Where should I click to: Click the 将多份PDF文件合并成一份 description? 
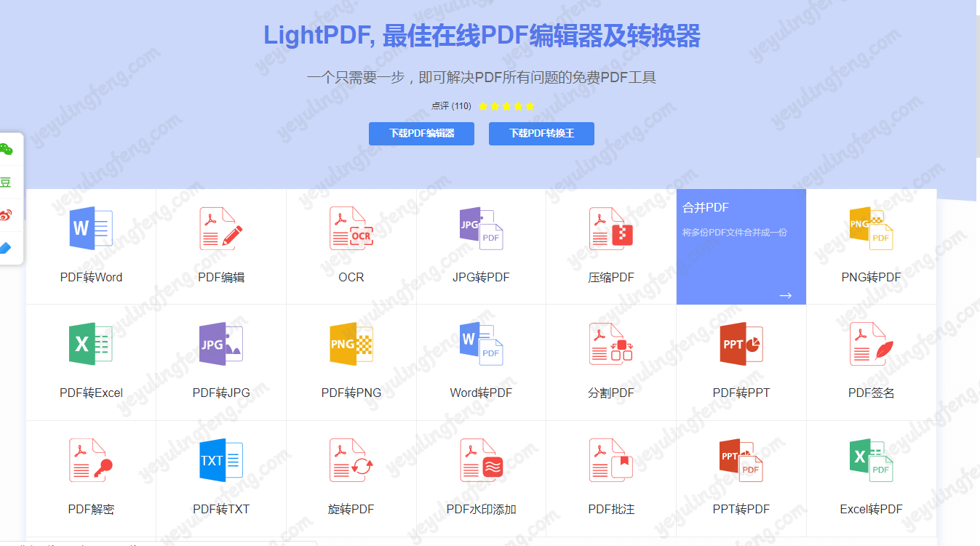tap(735, 233)
